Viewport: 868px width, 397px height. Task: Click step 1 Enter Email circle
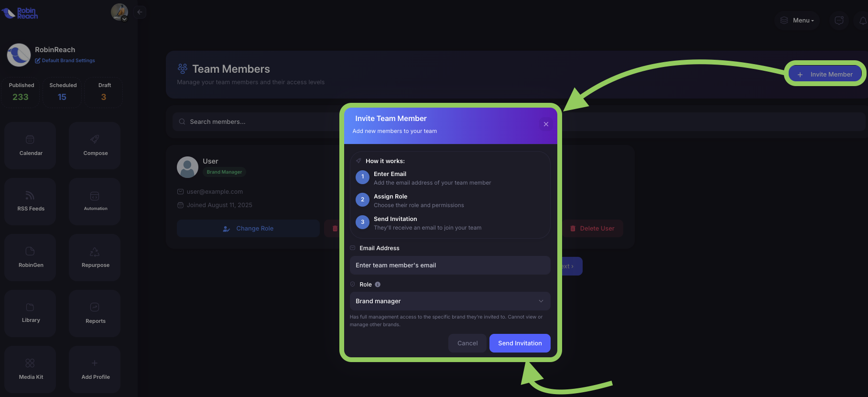point(362,177)
